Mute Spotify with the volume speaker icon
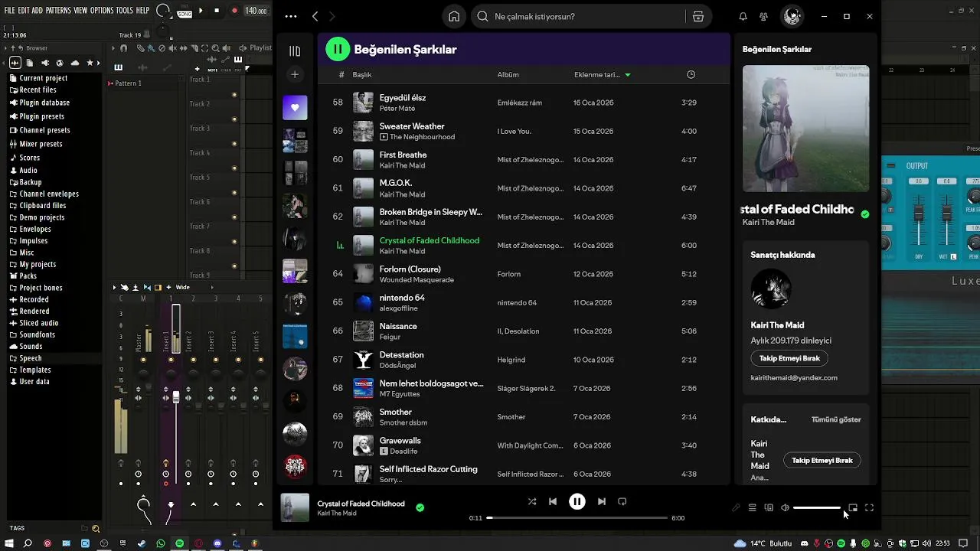 [785, 507]
